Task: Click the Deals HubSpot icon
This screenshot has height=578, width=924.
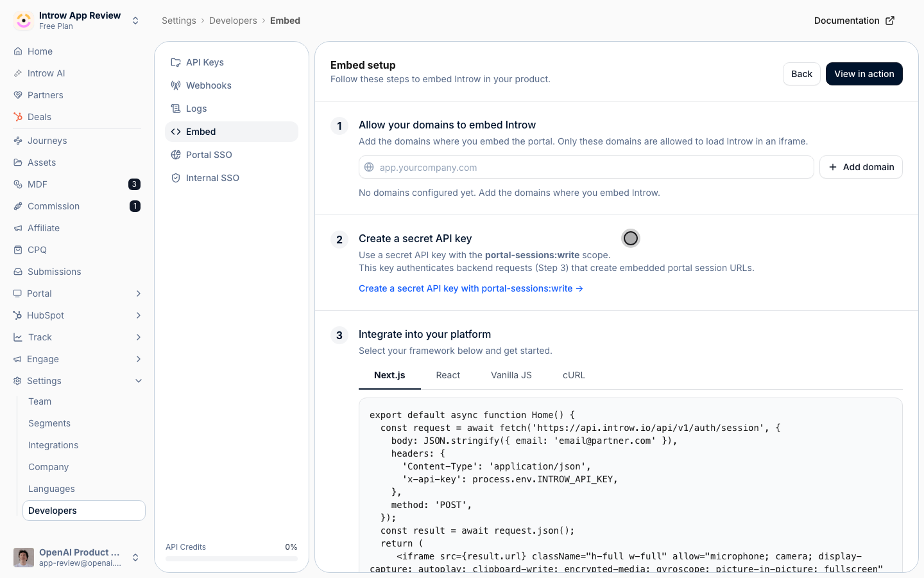Action: (18, 117)
